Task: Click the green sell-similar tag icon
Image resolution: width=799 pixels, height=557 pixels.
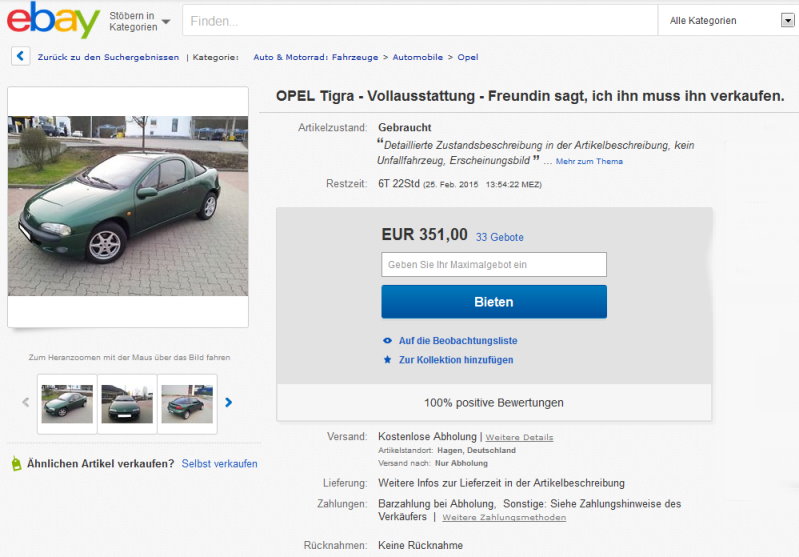Action: coord(16,464)
